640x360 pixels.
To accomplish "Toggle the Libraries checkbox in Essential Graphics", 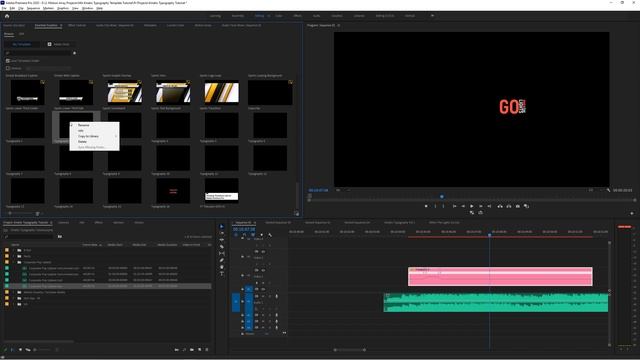I will tap(8, 68).
